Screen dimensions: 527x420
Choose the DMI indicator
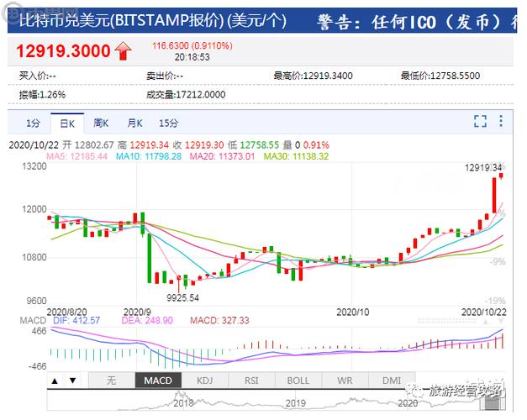click(392, 381)
